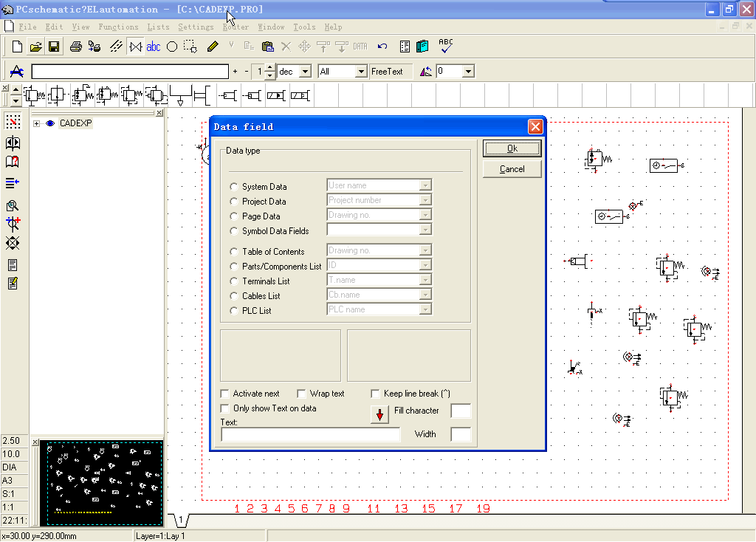Screen dimensions: 756x542
Task: Open the Tools menu
Action: (x=304, y=27)
